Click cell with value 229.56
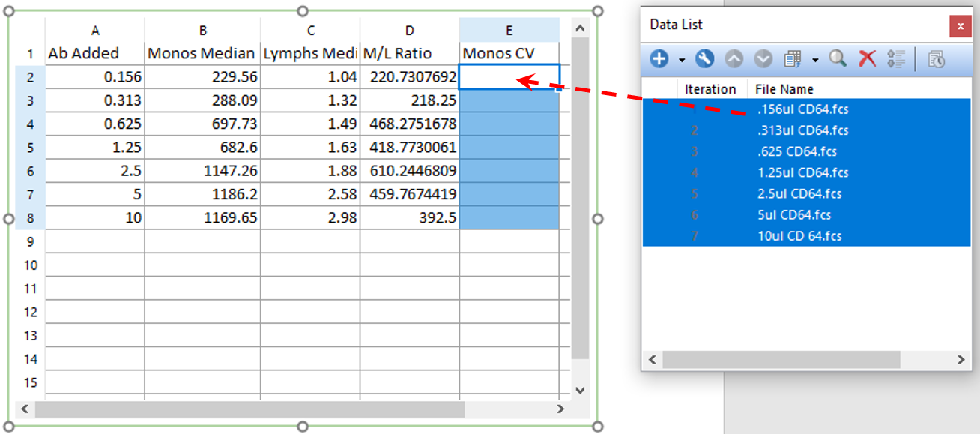The image size is (980, 434). coord(203,77)
